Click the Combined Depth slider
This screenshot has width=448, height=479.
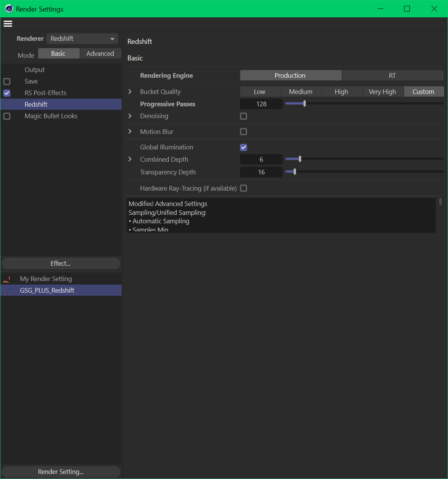pyautogui.click(x=364, y=159)
